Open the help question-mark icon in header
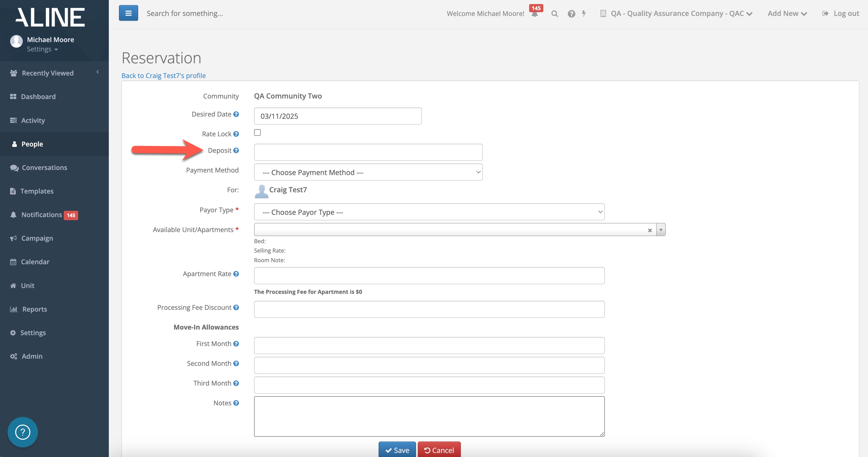The width and height of the screenshot is (868, 457). pos(571,14)
